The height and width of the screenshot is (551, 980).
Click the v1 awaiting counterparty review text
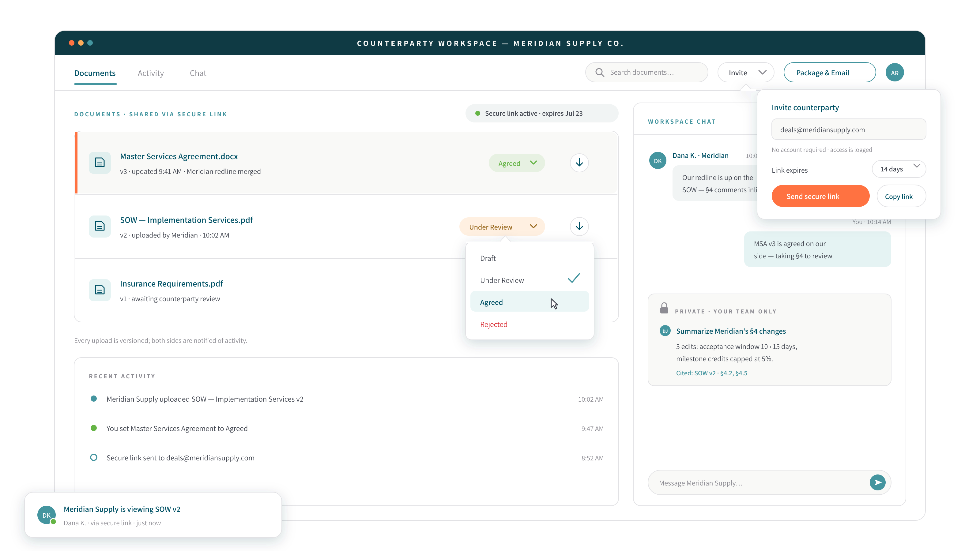[x=170, y=299]
